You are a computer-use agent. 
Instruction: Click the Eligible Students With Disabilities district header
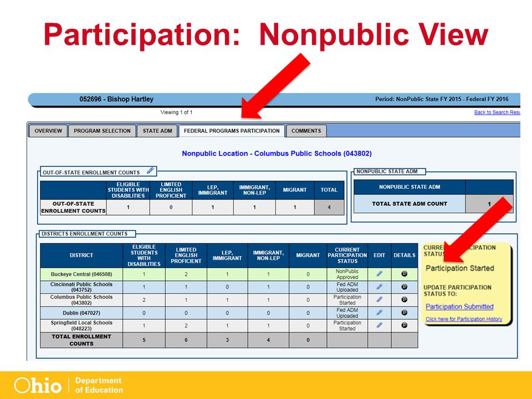(144, 255)
